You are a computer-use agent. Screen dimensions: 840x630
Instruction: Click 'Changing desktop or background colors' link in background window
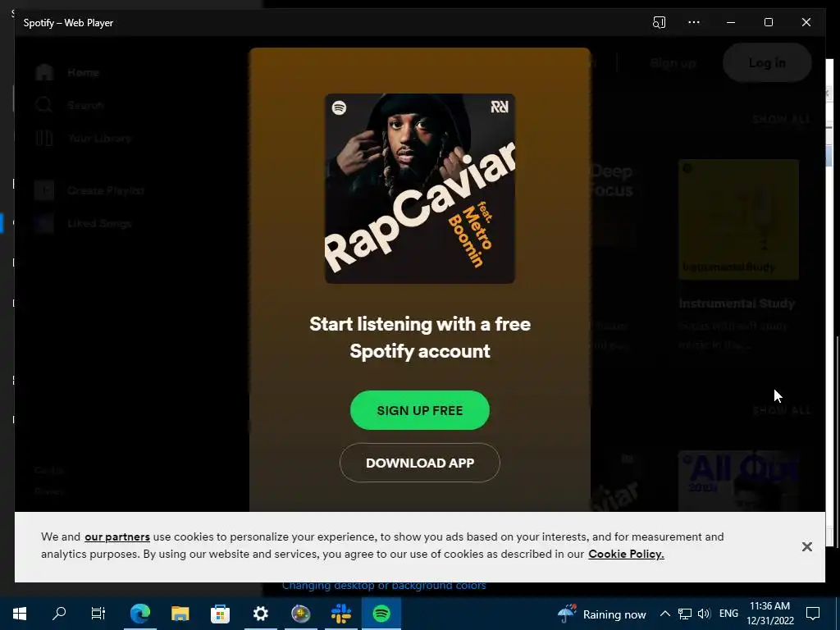(384, 586)
